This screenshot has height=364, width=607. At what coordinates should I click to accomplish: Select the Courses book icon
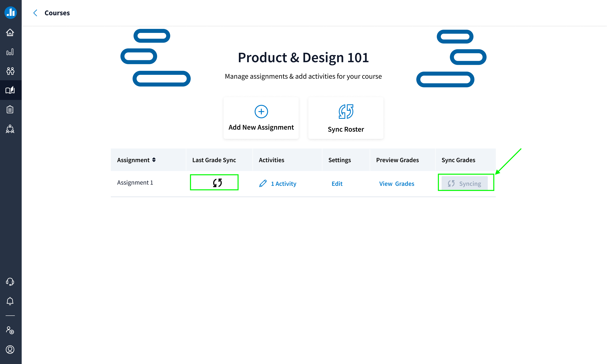(x=10, y=90)
